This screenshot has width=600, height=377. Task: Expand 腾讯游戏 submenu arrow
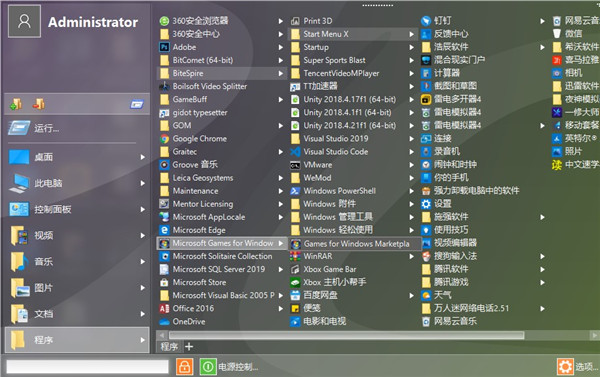[543, 282]
